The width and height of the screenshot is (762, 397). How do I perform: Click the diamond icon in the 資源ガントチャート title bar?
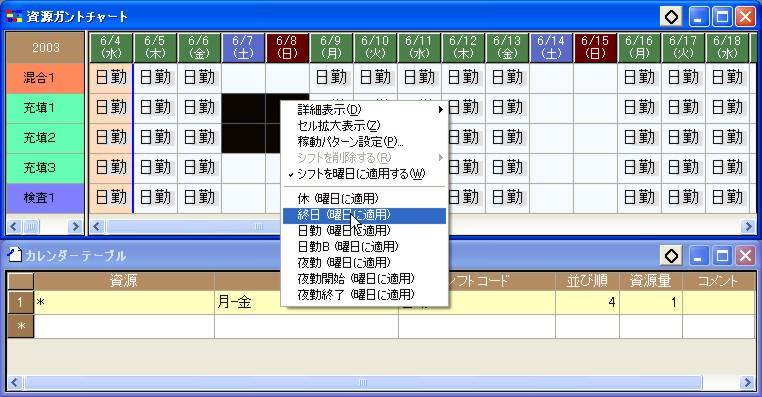671,17
